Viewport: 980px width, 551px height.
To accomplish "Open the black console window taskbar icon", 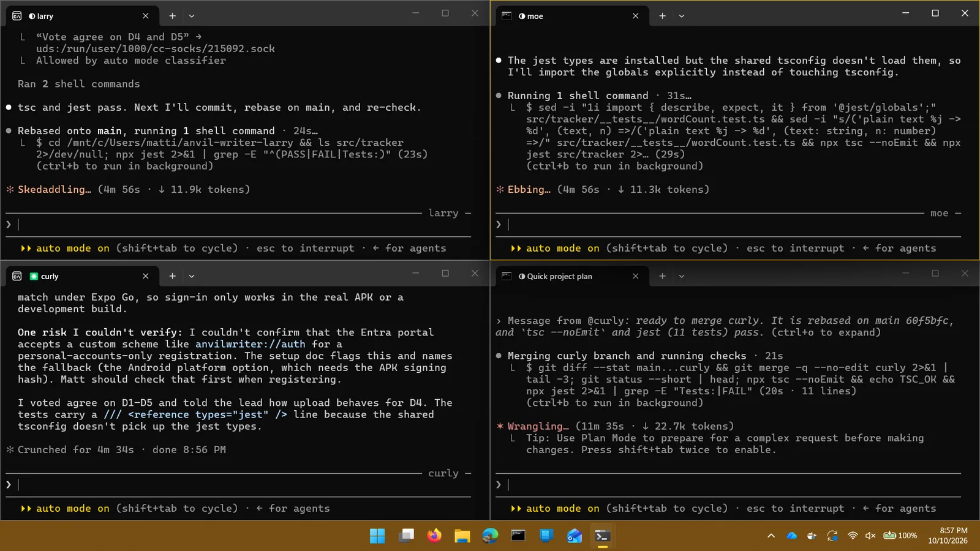I will tap(518, 536).
